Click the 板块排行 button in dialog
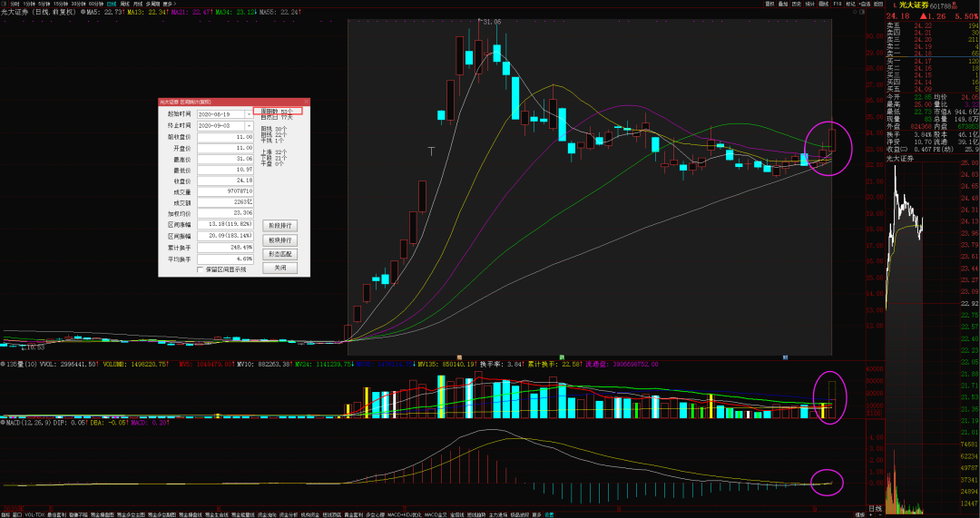The height and width of the screenshot is (518, 980). tap(279, 239)
